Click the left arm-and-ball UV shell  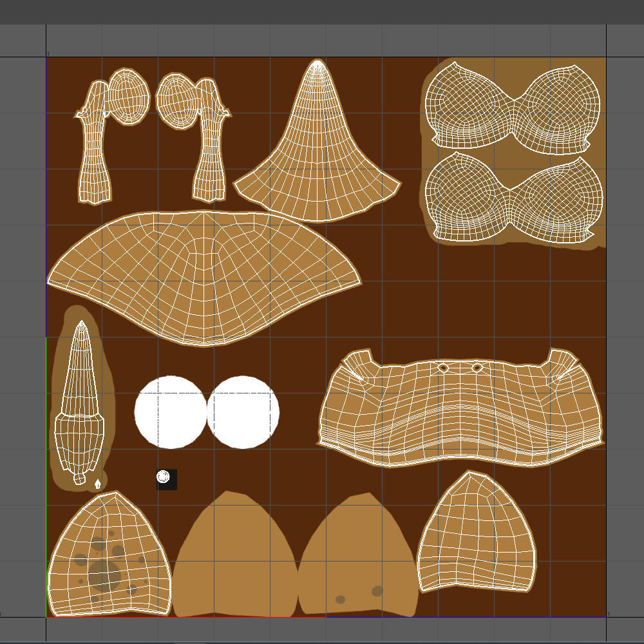112,136
